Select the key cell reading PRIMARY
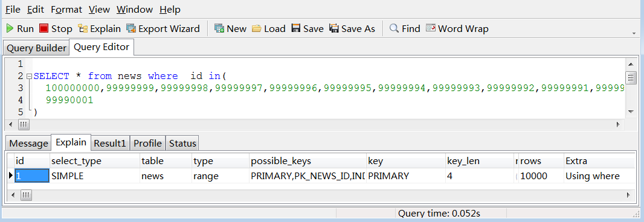Screen dimensions: 644x222 click(x=406, y=176)
